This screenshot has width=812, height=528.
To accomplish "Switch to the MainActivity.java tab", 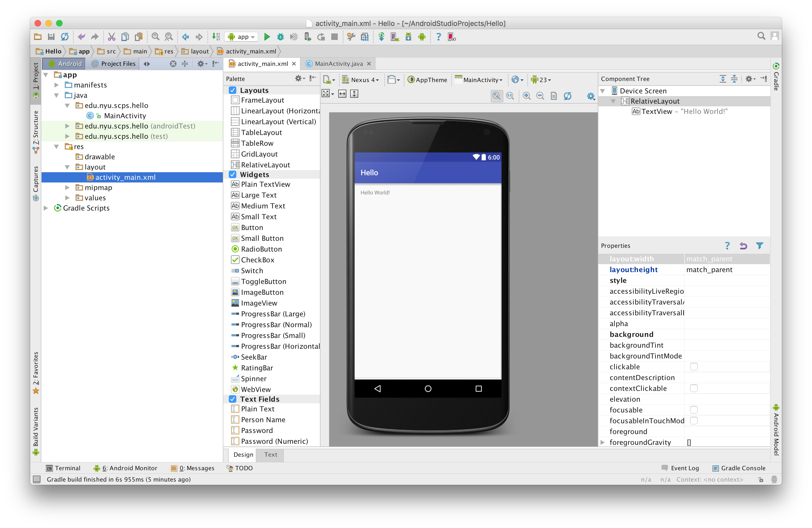I will coord(339,64).
